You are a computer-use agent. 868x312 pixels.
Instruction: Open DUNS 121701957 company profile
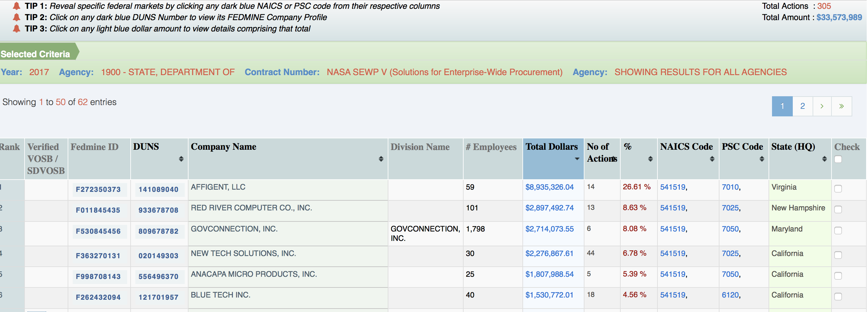(x=158, y=298)
